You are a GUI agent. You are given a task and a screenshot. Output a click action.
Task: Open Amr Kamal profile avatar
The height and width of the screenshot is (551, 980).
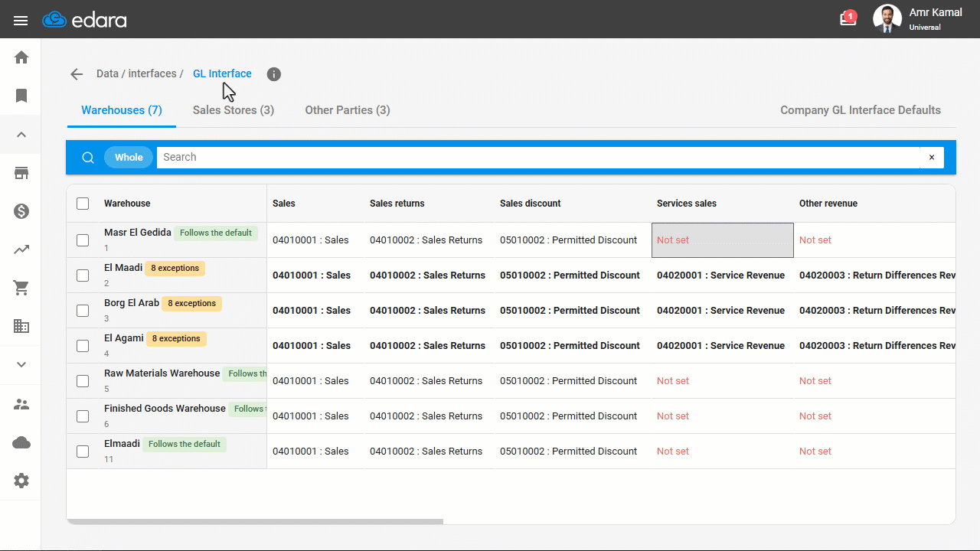pyautogui.click(x=887, y=19)
